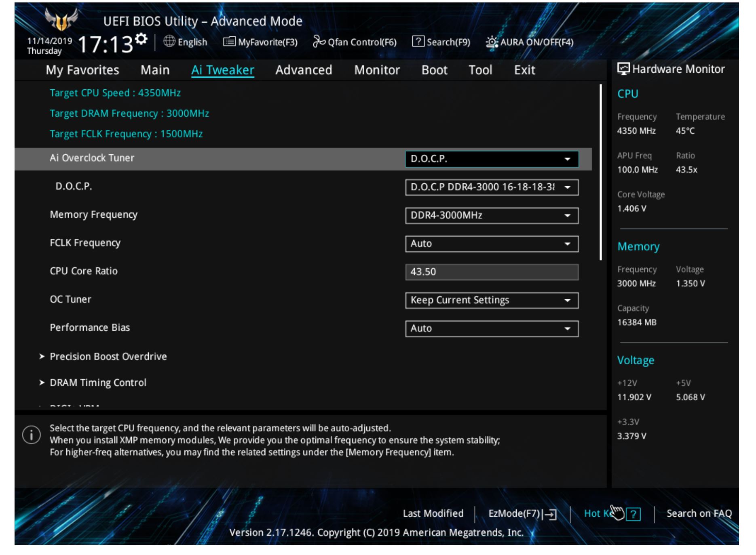Select the Memory Frequency row label
This screenshot has width=756, height=555.
click(x=93, y=214)
